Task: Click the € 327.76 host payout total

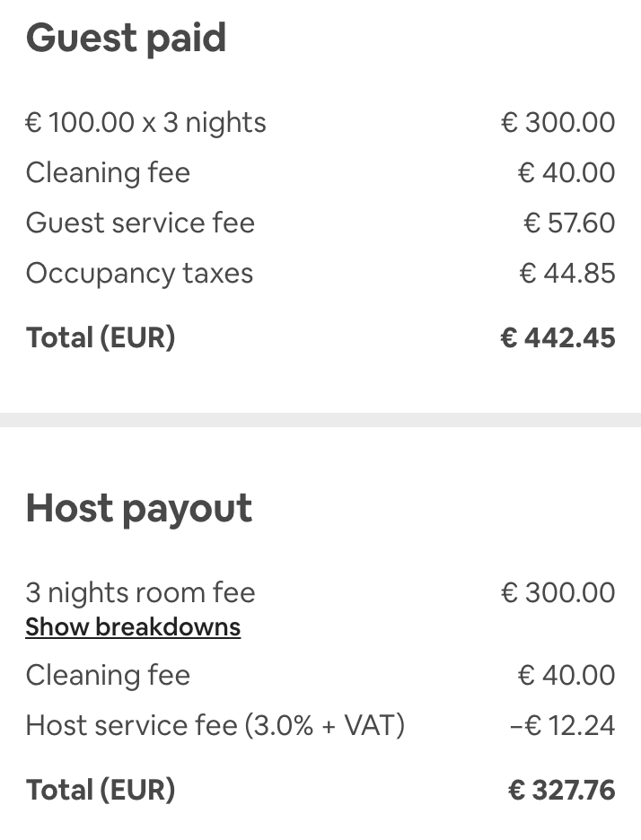Action: tap(562, 790)
